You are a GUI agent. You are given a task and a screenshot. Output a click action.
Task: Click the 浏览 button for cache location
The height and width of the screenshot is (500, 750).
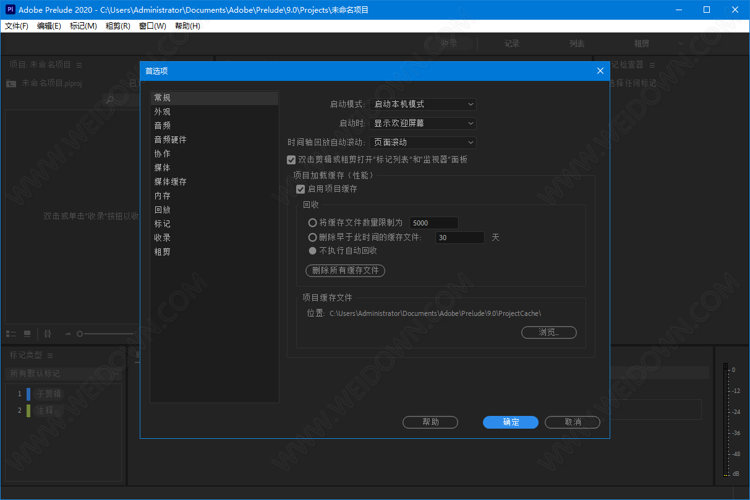pyautogui.click(x=549, y=333)
